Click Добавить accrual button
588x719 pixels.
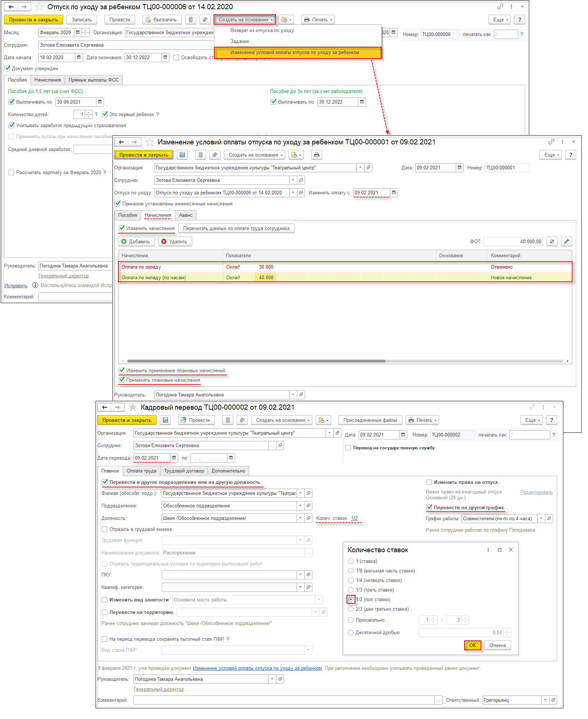point(136,241)
